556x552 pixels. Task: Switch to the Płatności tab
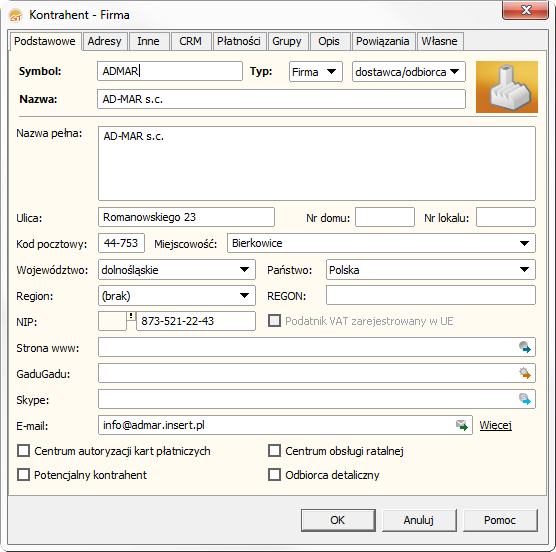[239, 41]
